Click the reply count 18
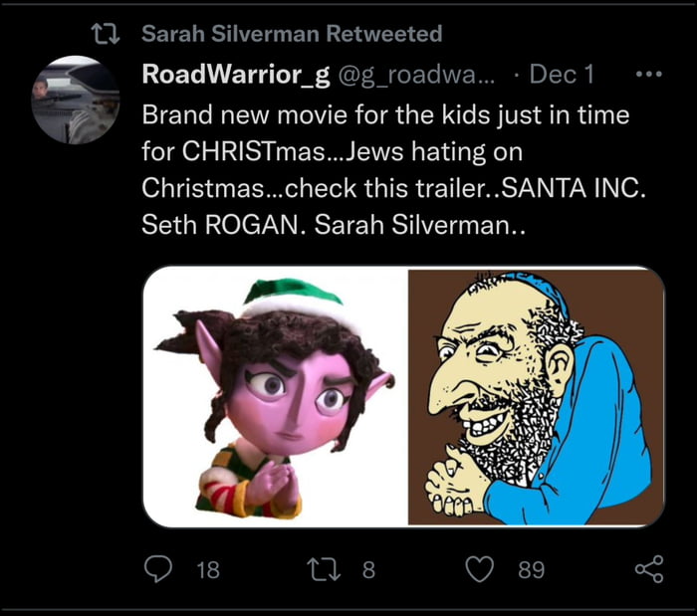 (x=208, y=569)
